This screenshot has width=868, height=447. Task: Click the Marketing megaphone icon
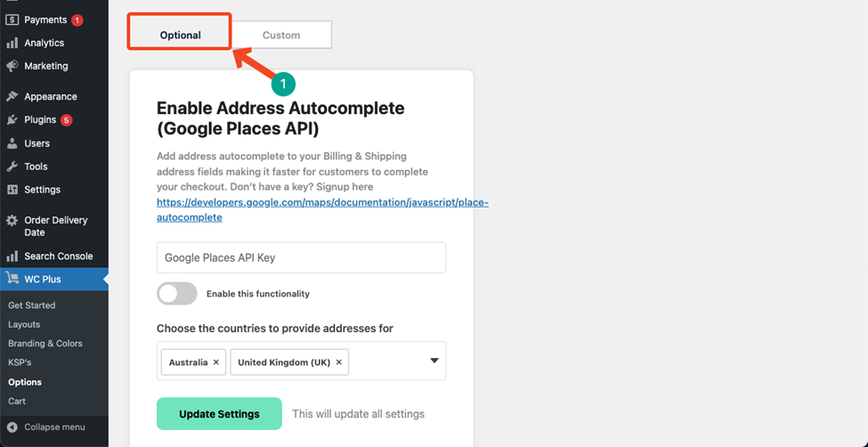point(12,66)
